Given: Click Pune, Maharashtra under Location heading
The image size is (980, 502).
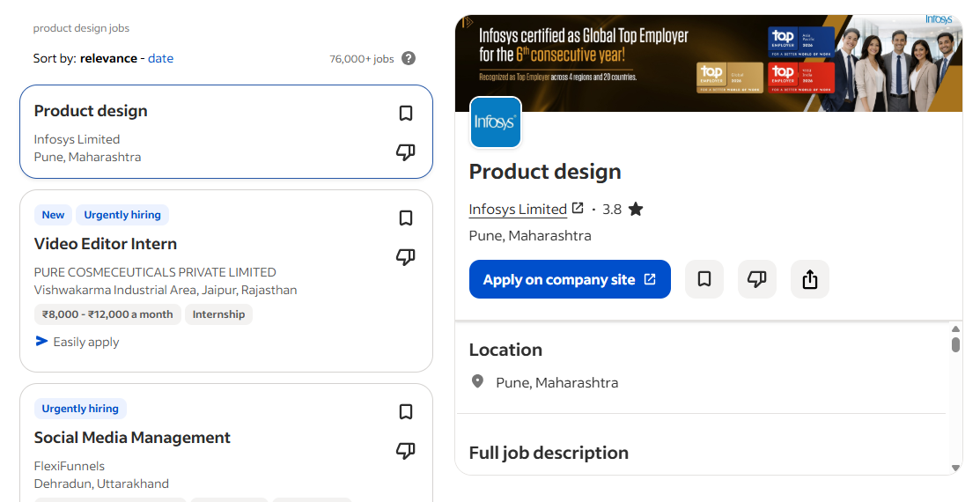Looking at the screenshot, I should 556,382.
